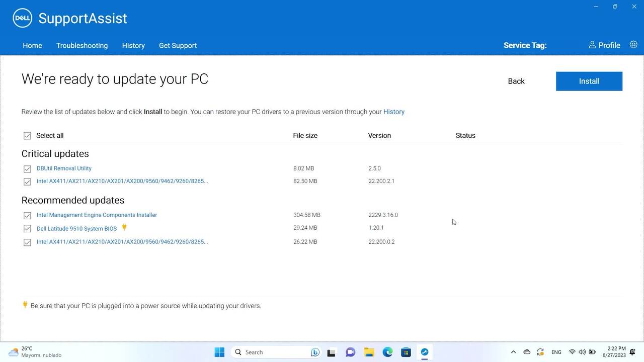Click the Version column header
This screenshot has height=362, width=644.
(x=379, y=135)
